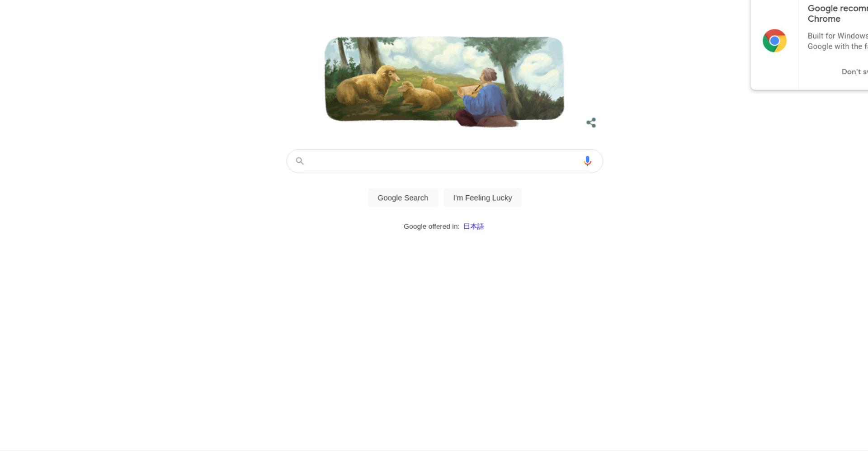Dismiss the Chrome popup via Don't switch
This screenshot has height=451, width=868.
(x=854, y=71)
